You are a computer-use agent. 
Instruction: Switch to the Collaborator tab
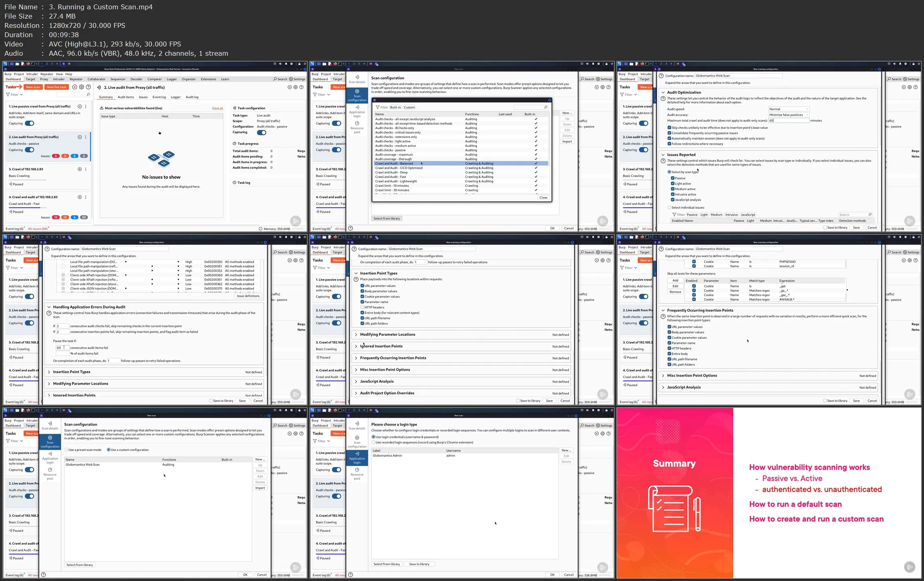point(96,79)
